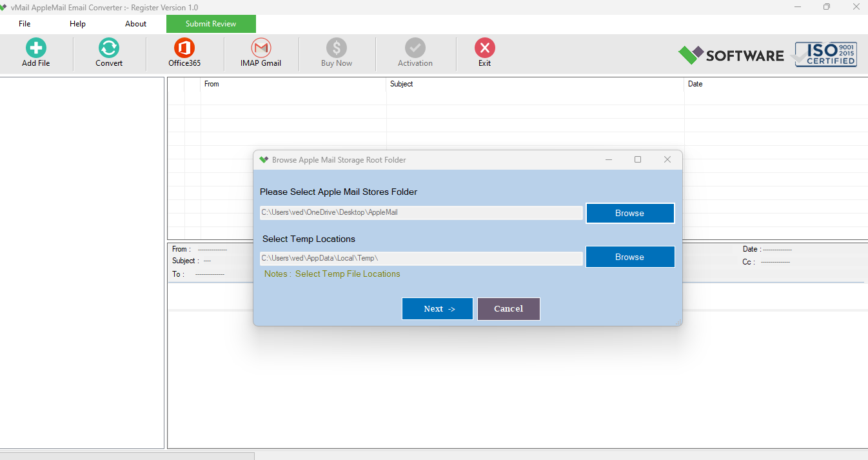Click the 'Notes : Select Temp File Locations' text
The height and width of the screenshot is (460, 868).
click(332, 274)
